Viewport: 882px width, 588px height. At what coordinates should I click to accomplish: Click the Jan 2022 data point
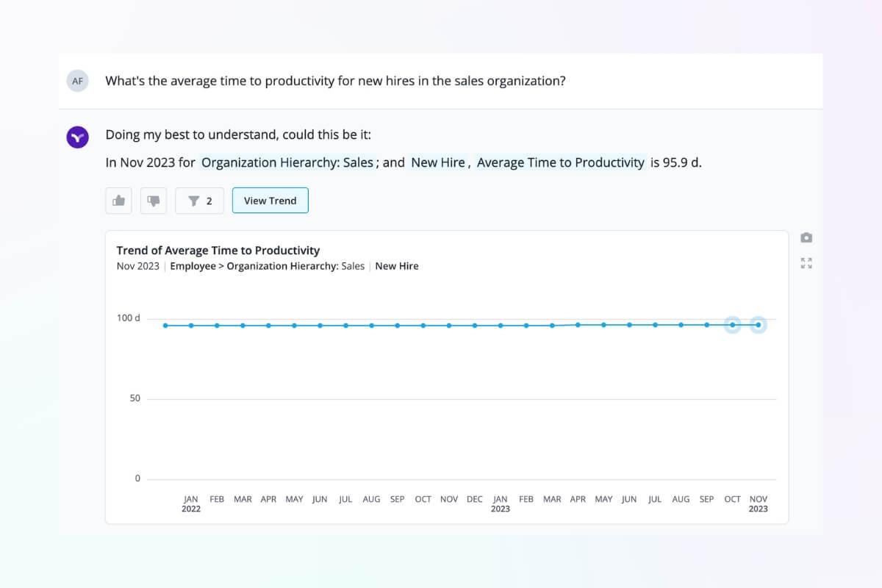click(191, 326)
